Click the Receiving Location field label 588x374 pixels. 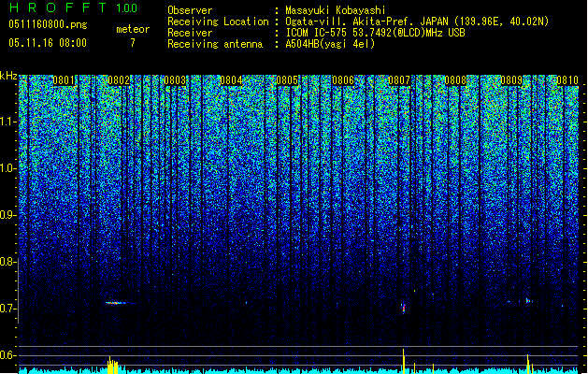tap(218, 22)
